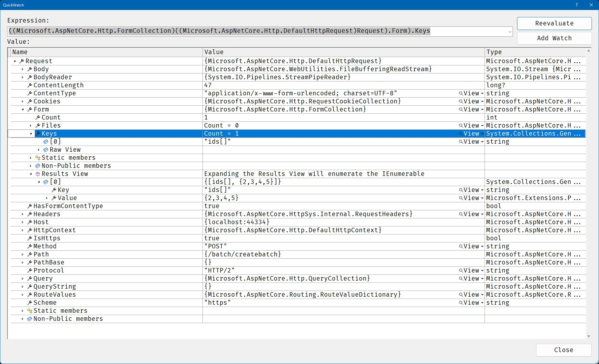Open the View visualizer for Method
Screen dimensions: 599x364
click(469, 246)
